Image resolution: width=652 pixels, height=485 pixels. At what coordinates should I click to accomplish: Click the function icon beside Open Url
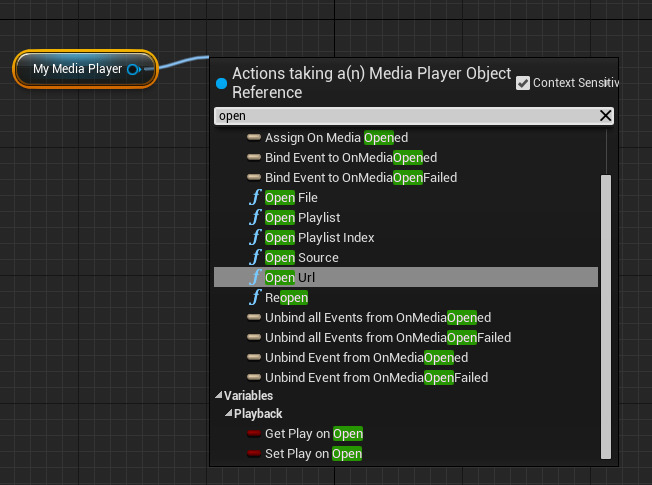click(255, 277)
